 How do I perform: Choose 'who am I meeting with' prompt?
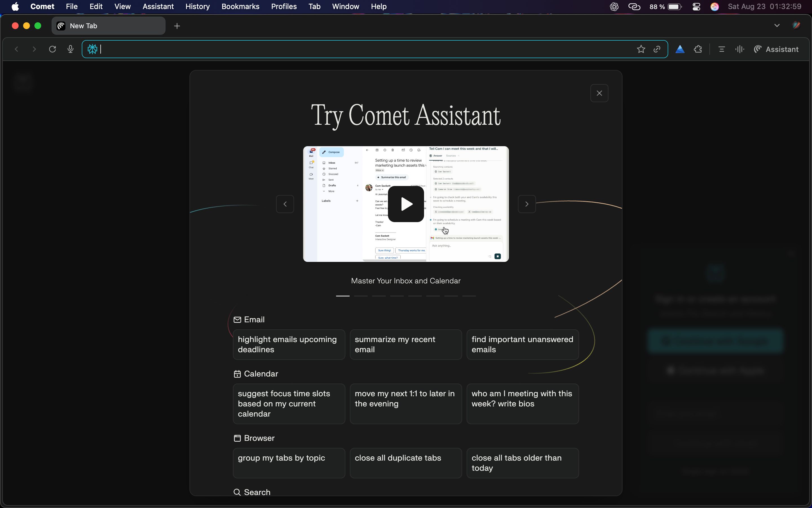point(522,404)
